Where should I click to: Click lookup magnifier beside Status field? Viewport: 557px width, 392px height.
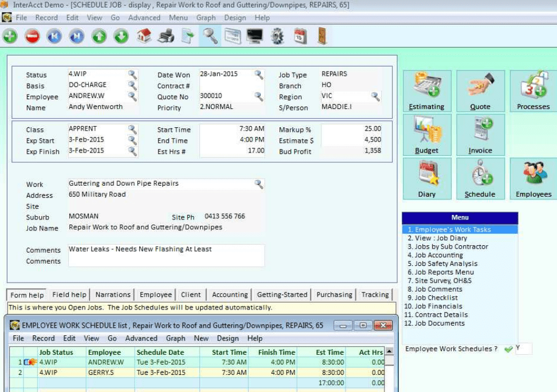point(132,75)
